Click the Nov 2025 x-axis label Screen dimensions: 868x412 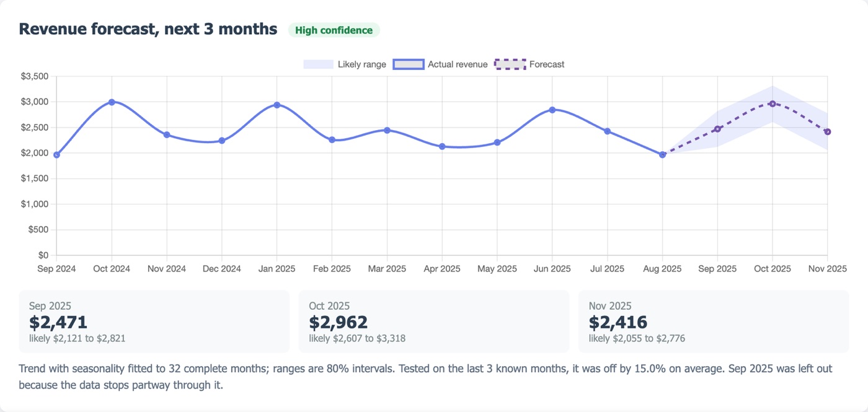[827, 269]
